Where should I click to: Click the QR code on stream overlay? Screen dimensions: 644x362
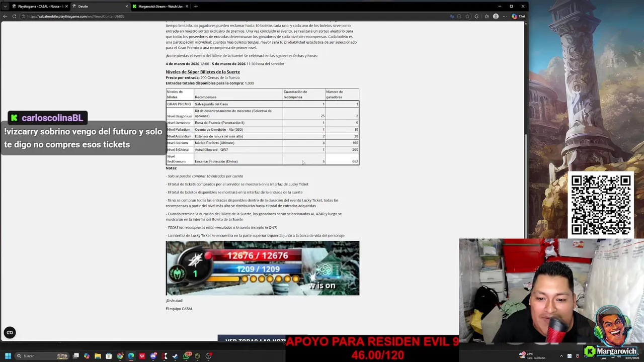(601, 205)
